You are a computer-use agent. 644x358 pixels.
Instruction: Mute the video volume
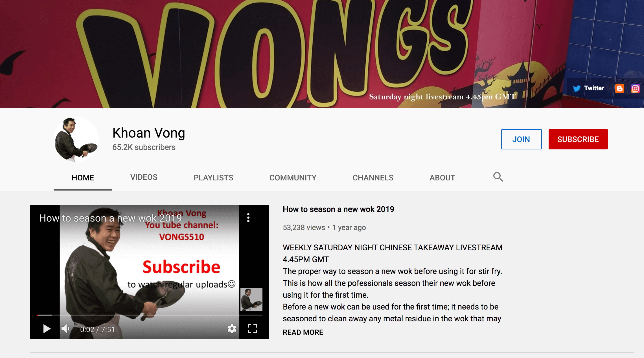click(65, 329)
